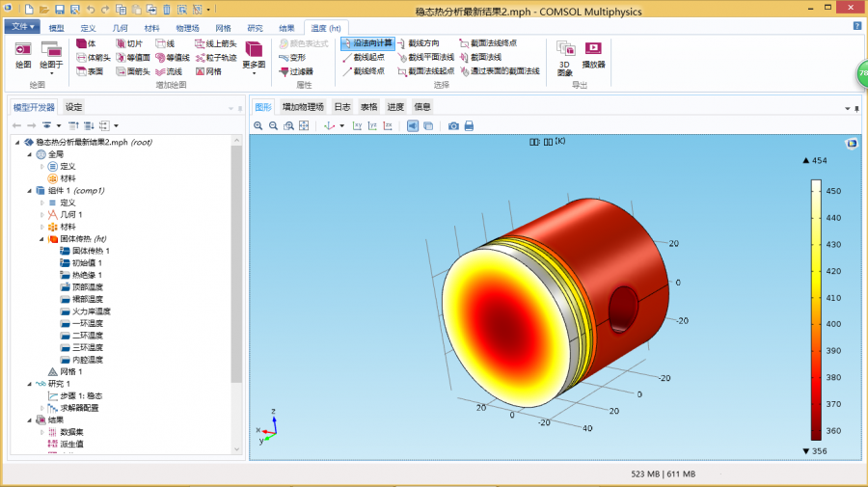Open the 更多图 more plots dropdown
This screenshot has width=868, height=487.
tap(254, 58)
